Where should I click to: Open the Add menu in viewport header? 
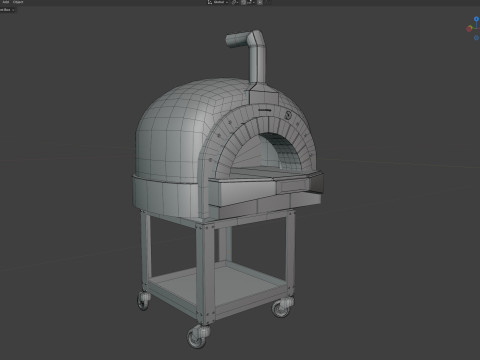(x=6, y=2)
